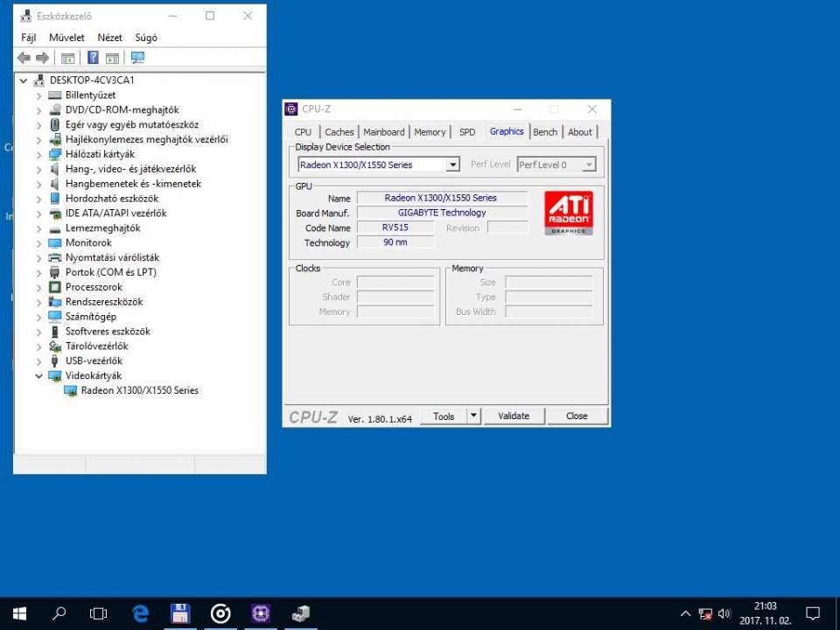
Task: Select the Radeon X1300/X1550 Series adapter icon
Action: [70, 390]
